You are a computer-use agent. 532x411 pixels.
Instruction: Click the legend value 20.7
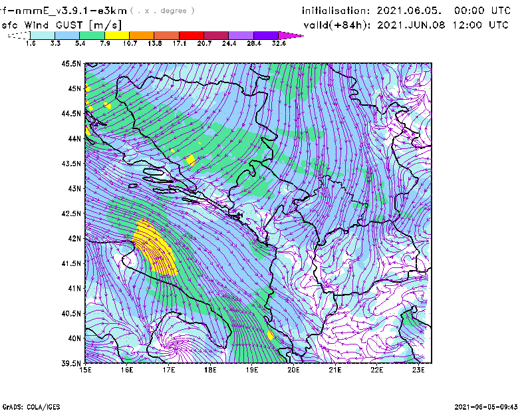pos(204,43)
